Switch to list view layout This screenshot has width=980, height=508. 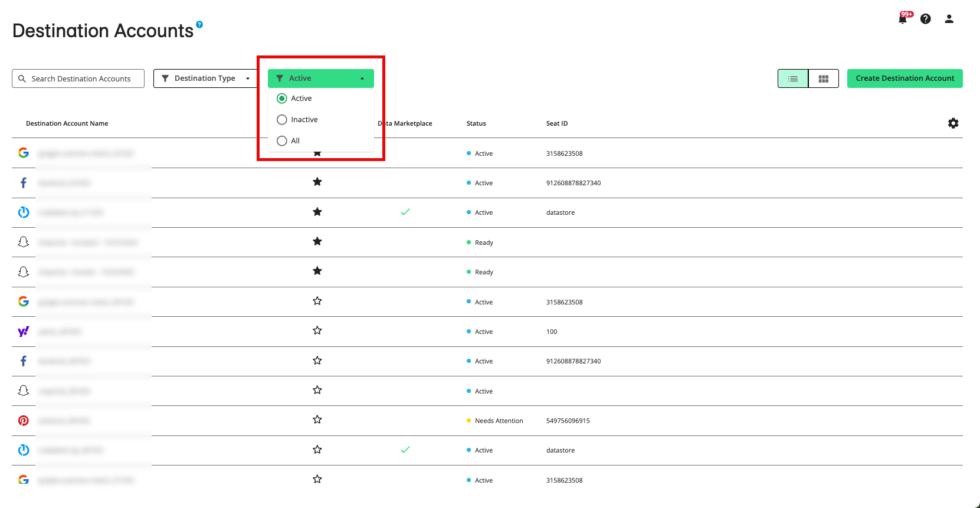[x=793, y=78]
